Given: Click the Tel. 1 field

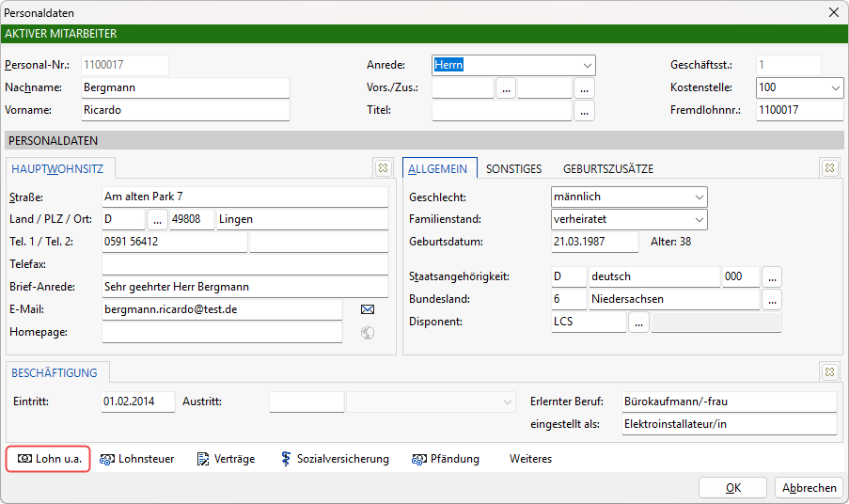Looking at the screenshot, I should coord(175,242).
